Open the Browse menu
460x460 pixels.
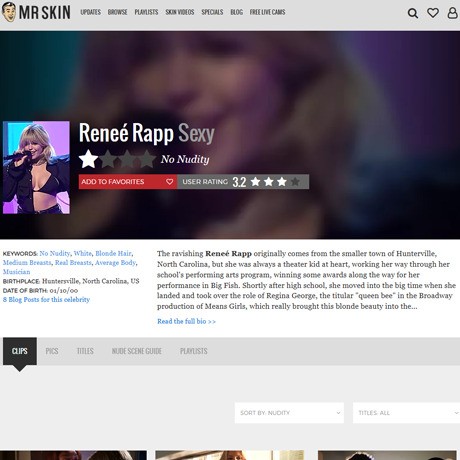click(117, 12)
